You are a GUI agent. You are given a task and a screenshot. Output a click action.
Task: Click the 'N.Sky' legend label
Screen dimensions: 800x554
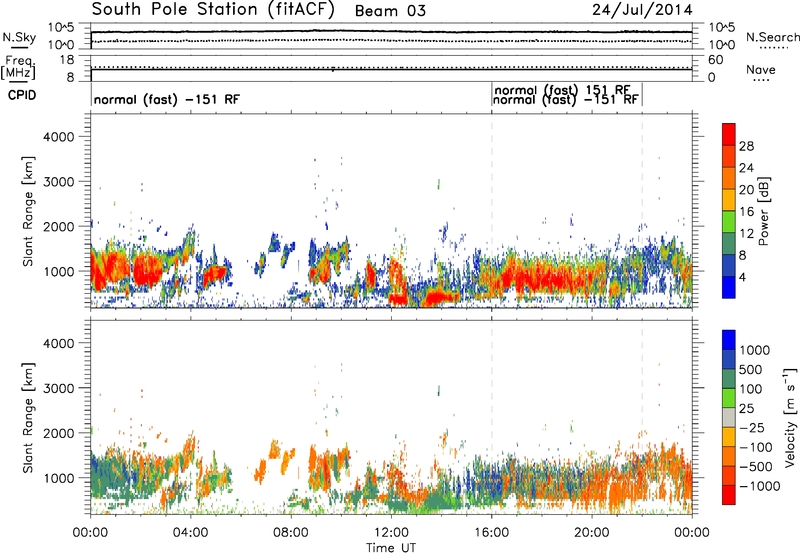(19, 37)
